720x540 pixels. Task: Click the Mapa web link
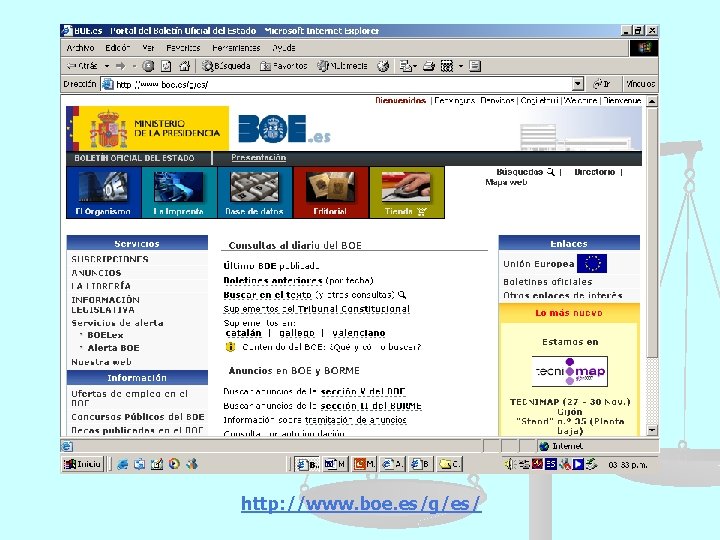(x=506, y=182)
